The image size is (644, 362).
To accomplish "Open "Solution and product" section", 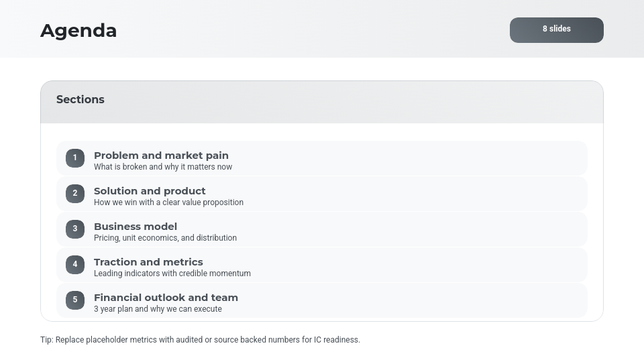I will 150,191.
